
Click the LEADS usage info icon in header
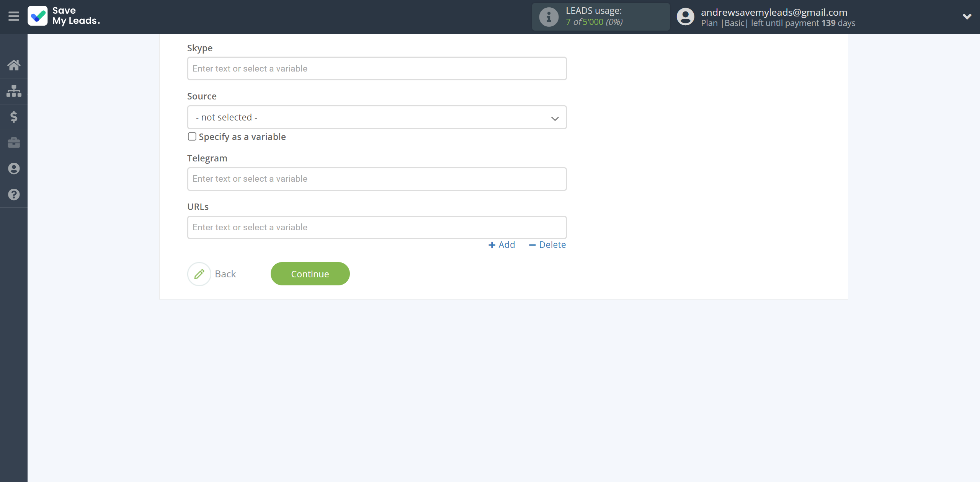[547, 17]
